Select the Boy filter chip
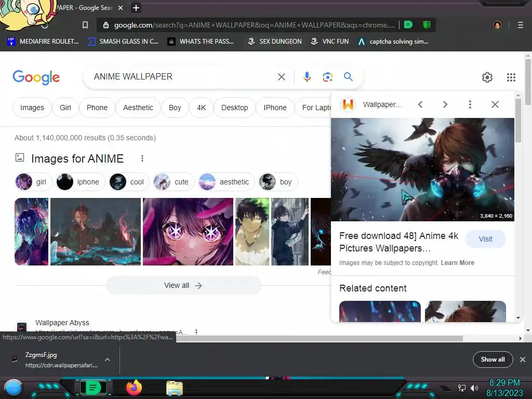 pos(175,108)
